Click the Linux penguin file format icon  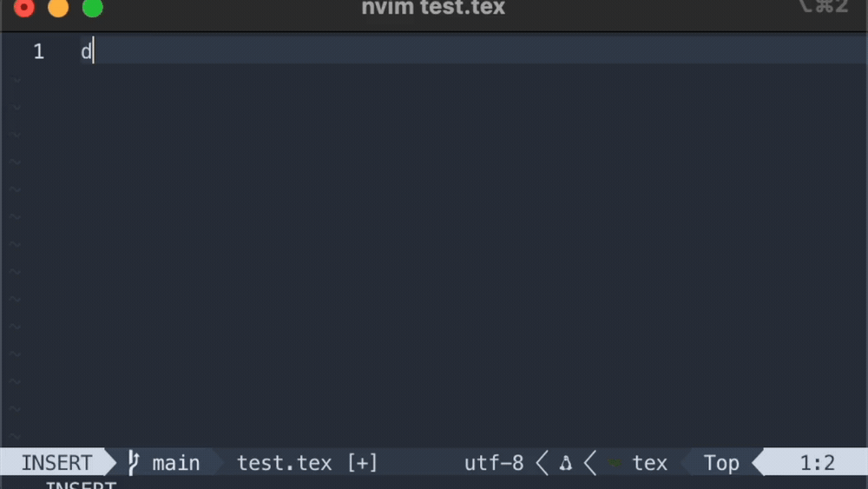pyautogui.click(x=566, y=464)
